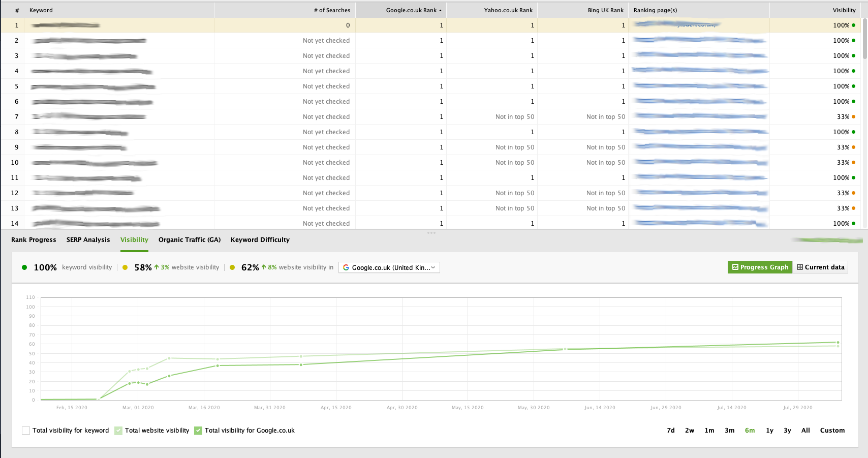
Task: Click the green status dot in row 8
Action: (x=853, y=132)
